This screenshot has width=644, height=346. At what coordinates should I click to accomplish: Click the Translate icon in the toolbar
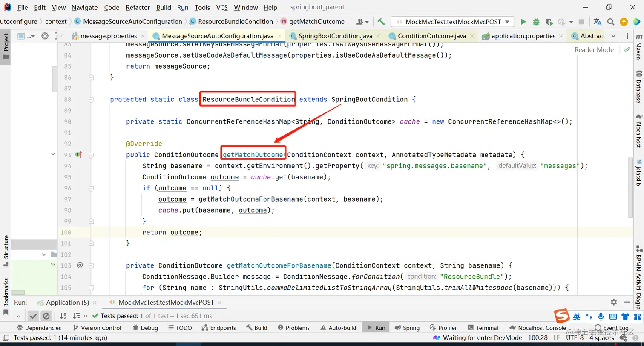598,22
